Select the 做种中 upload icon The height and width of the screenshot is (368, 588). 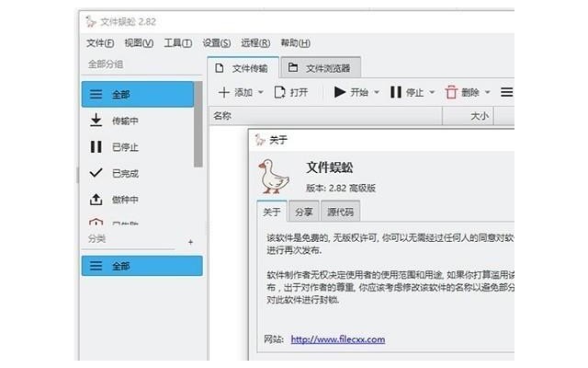pos(96,200)
